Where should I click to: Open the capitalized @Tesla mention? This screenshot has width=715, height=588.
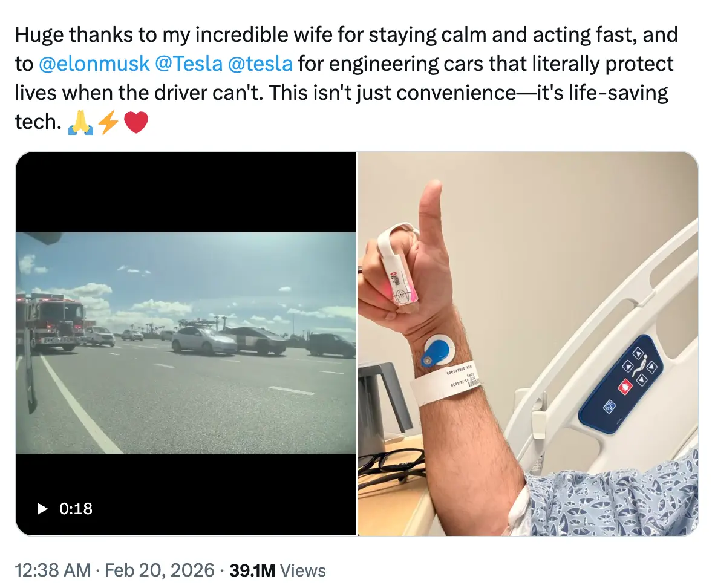pyautogui.click(x=189, y=64)
